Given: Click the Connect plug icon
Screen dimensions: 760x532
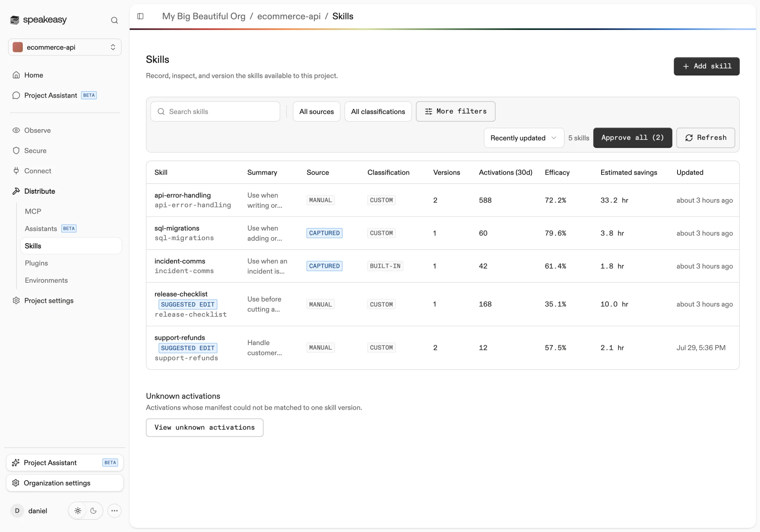Looking at the screenshot, I should click(16, 171).
